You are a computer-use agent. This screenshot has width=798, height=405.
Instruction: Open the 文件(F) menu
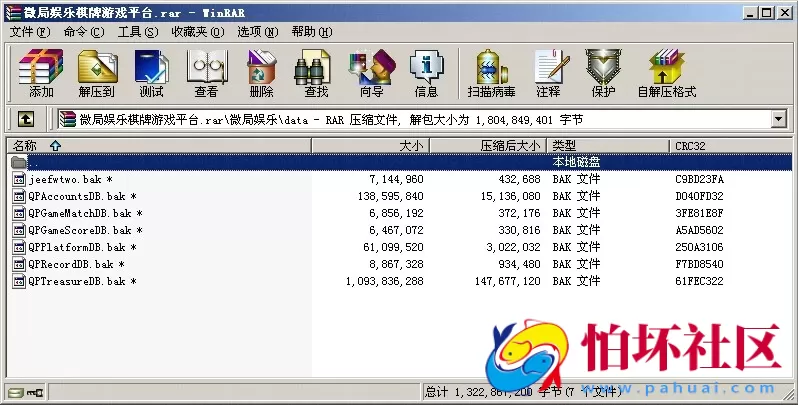30,32
